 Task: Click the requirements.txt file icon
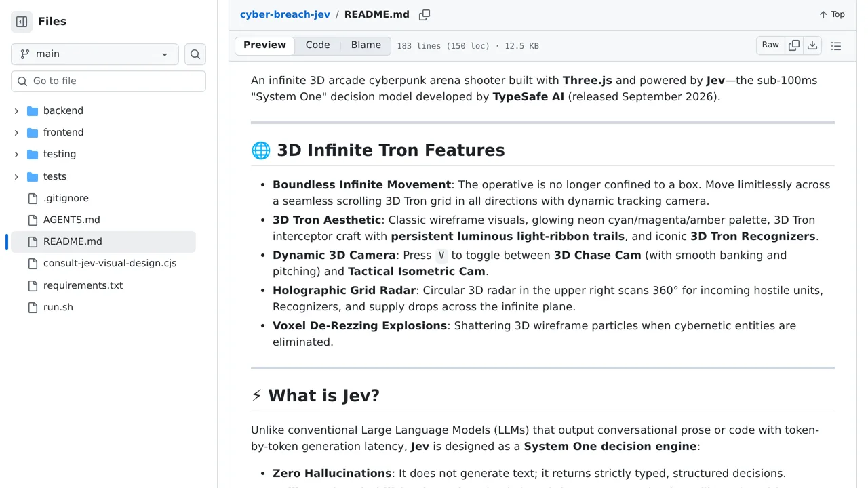coord(33,286)
